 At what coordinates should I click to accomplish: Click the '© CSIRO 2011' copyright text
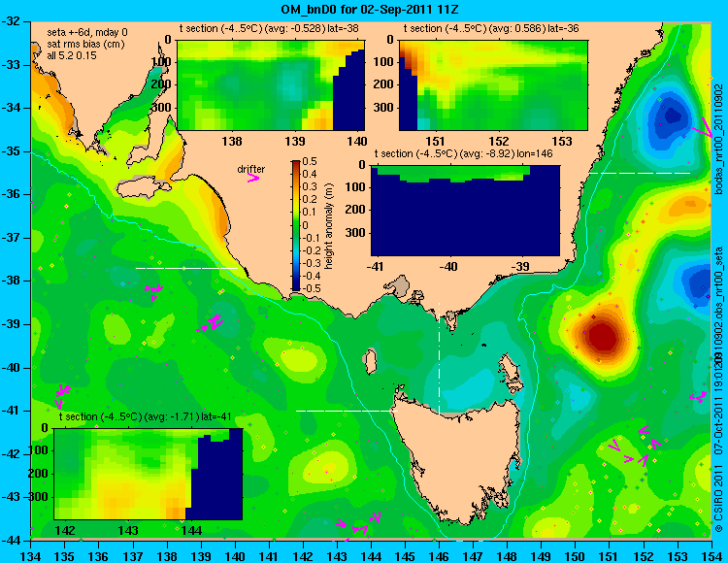[718, 497]
